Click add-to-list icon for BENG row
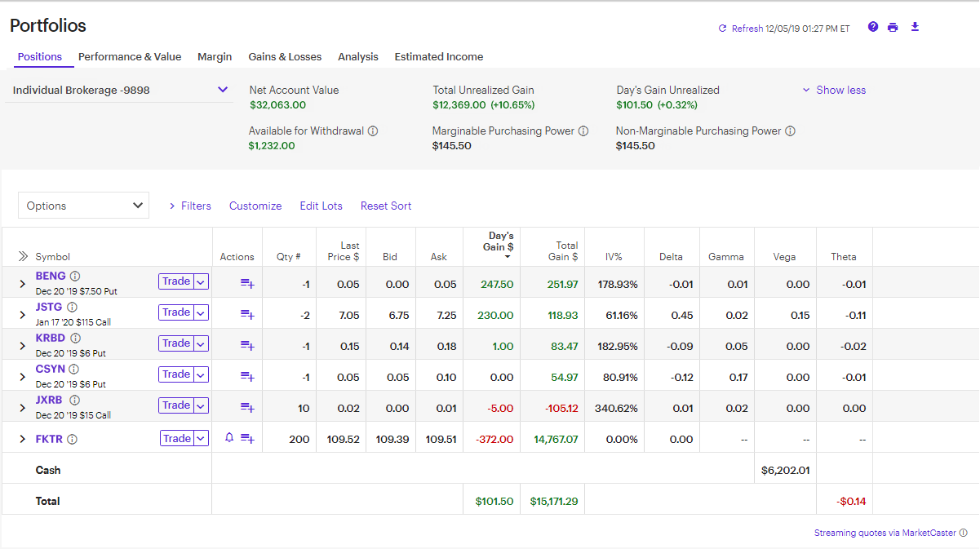 click(247, 283)
